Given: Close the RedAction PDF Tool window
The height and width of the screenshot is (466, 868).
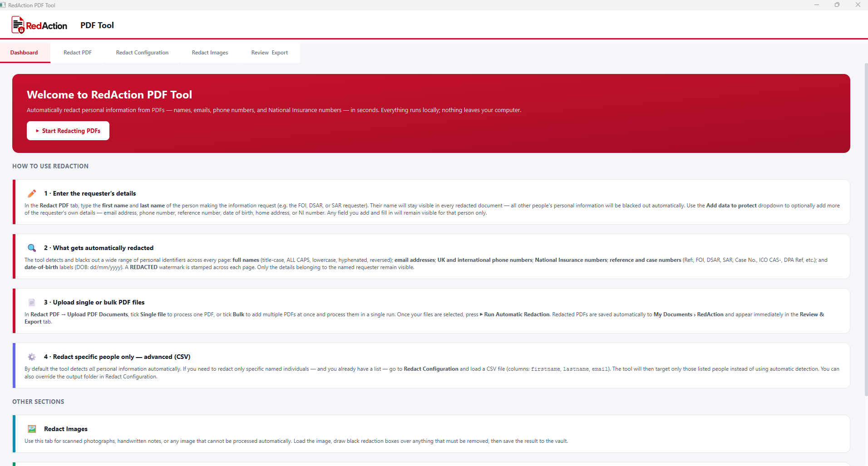Looking at the screenshot, I should point(858,5).
